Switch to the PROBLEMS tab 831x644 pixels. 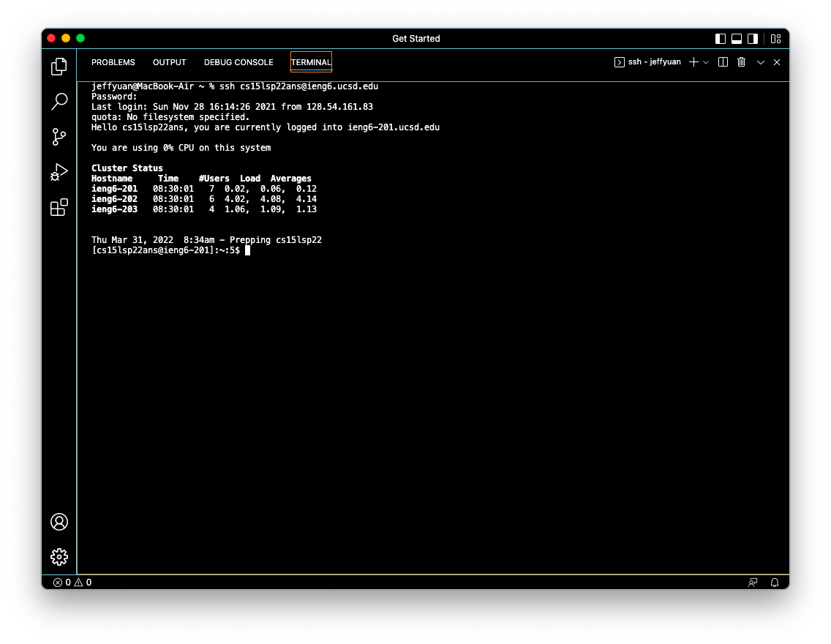tap(113, 62)
